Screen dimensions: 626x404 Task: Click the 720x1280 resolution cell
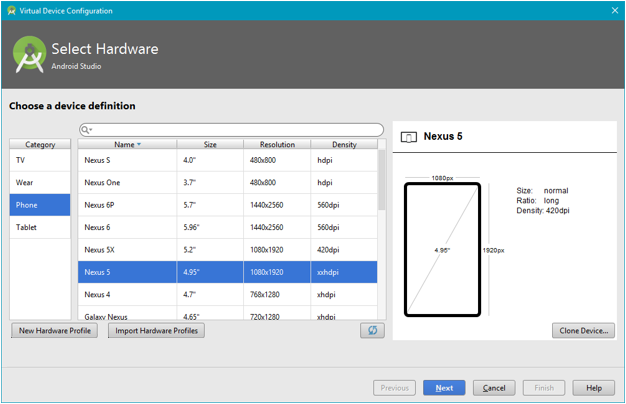point(277,315)
